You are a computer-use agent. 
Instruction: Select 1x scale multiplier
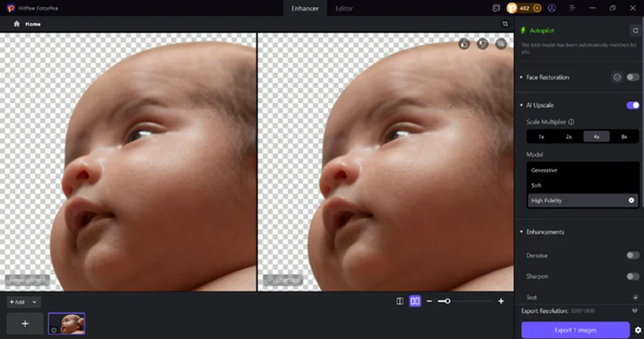(x=541, y=136)
